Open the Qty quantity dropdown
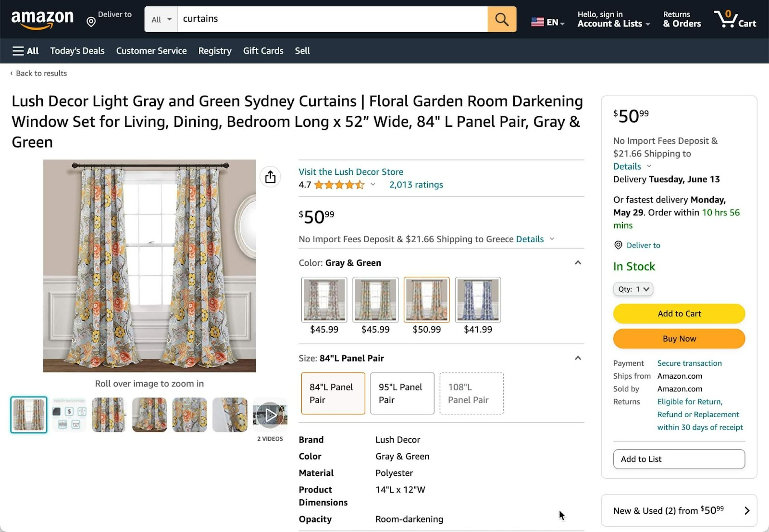This screenshot has height=532, width=769. click(633, 289)
